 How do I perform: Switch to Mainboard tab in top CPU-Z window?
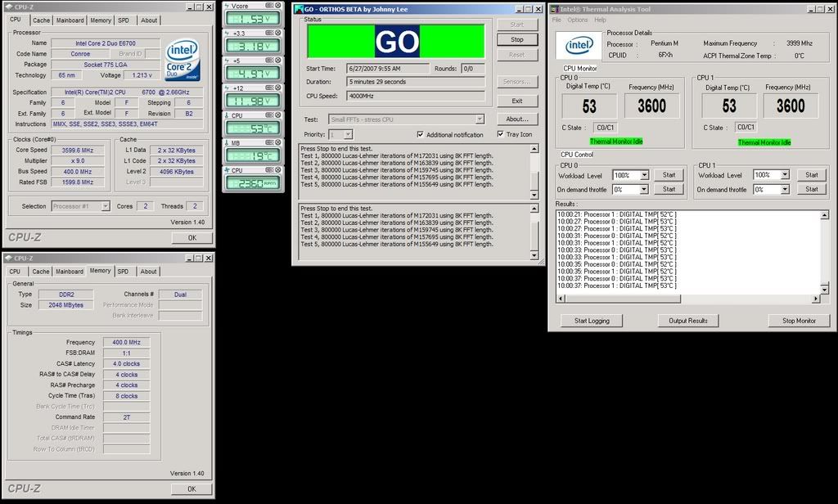[x=70, y=20]
